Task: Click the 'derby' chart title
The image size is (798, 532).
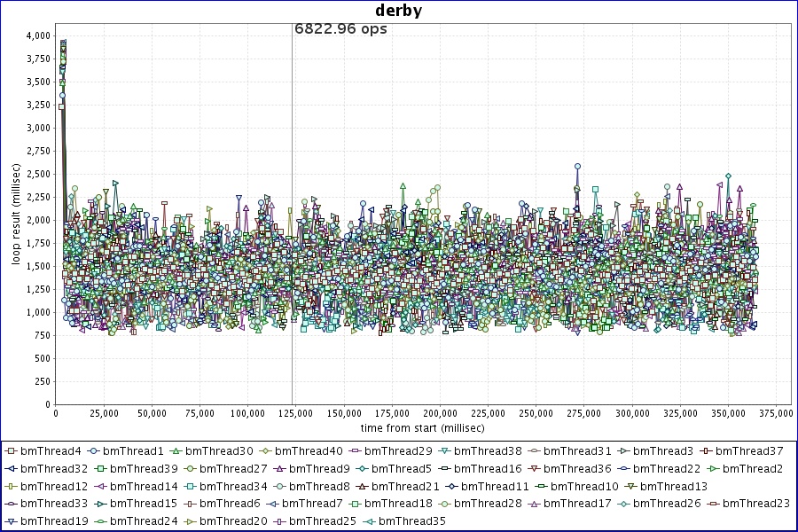Action: (398, 12)
